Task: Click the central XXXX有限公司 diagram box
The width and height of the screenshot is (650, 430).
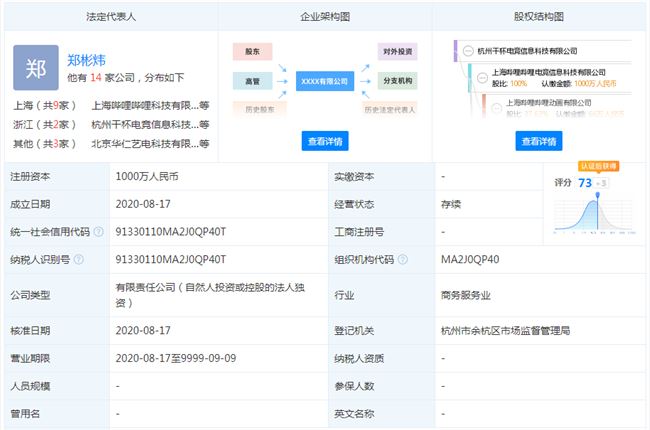Action: pos(324,79)
